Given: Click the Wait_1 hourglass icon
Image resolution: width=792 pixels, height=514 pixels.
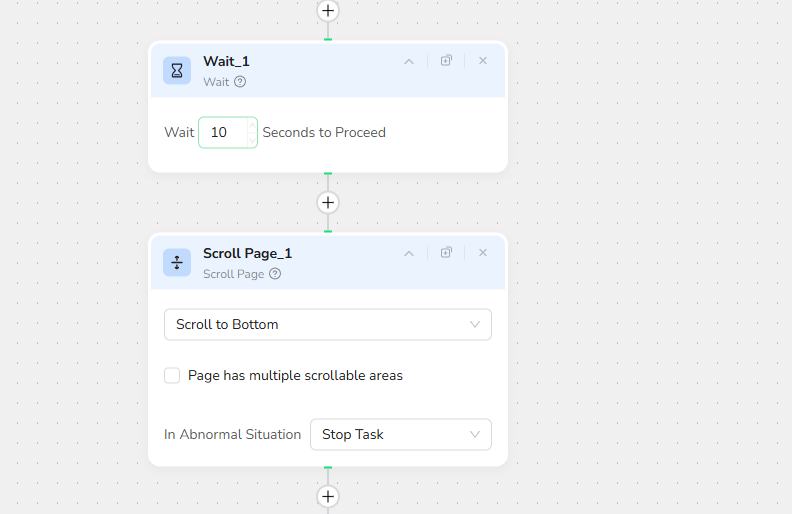Looking at the screenshot, I should point(177,70).
